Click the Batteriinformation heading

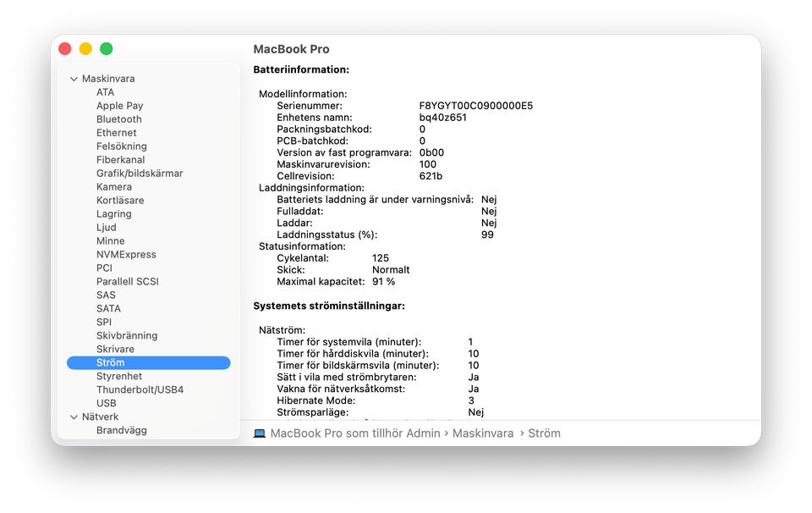[x=301, y=69]
